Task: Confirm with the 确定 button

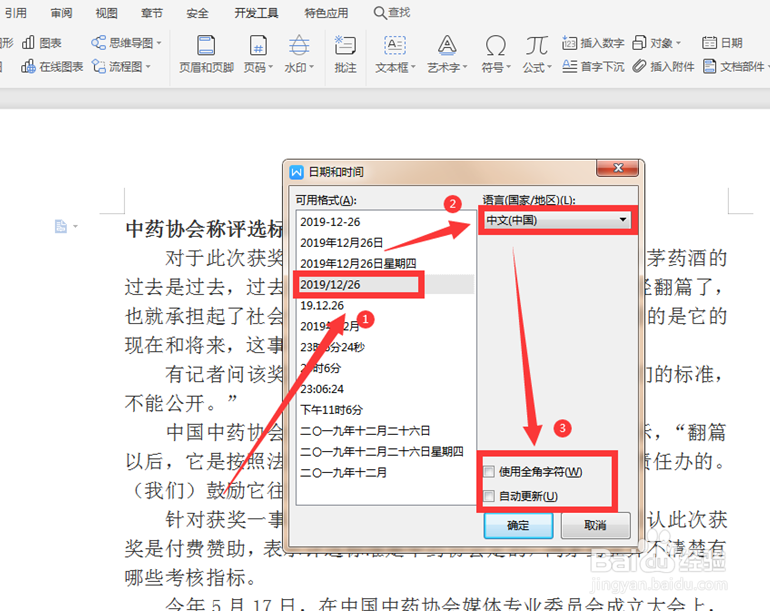Action: point(518,526)
